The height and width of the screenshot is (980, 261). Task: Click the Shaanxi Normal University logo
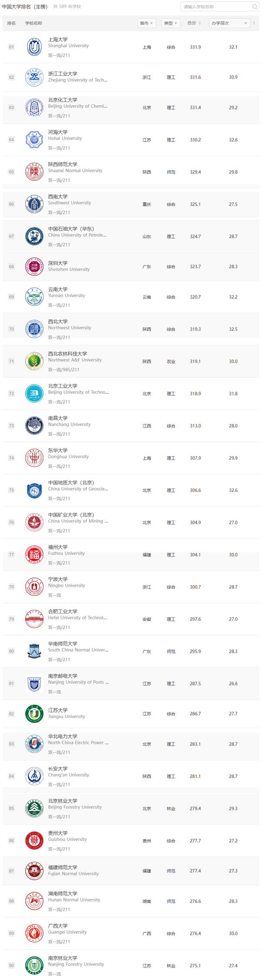point(34,172)
